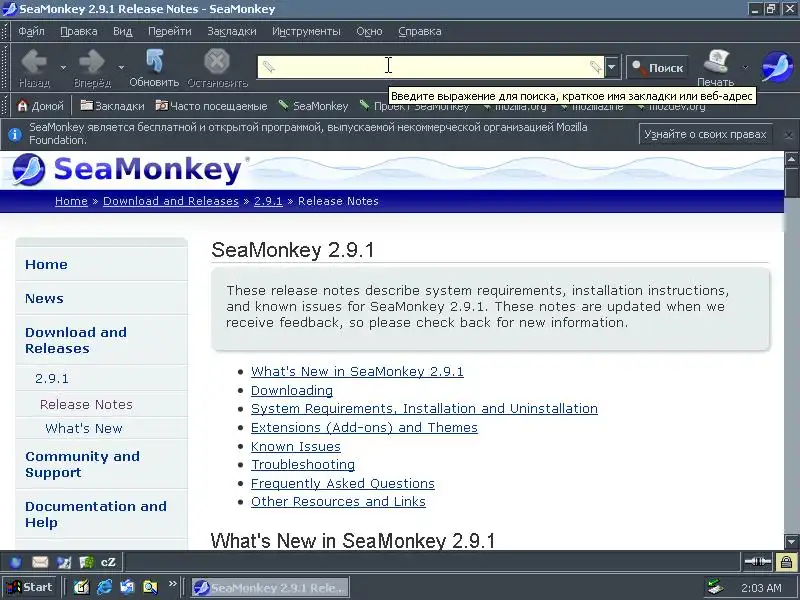
Task: Open Composer icon in status bar
Action: (63, 562)
